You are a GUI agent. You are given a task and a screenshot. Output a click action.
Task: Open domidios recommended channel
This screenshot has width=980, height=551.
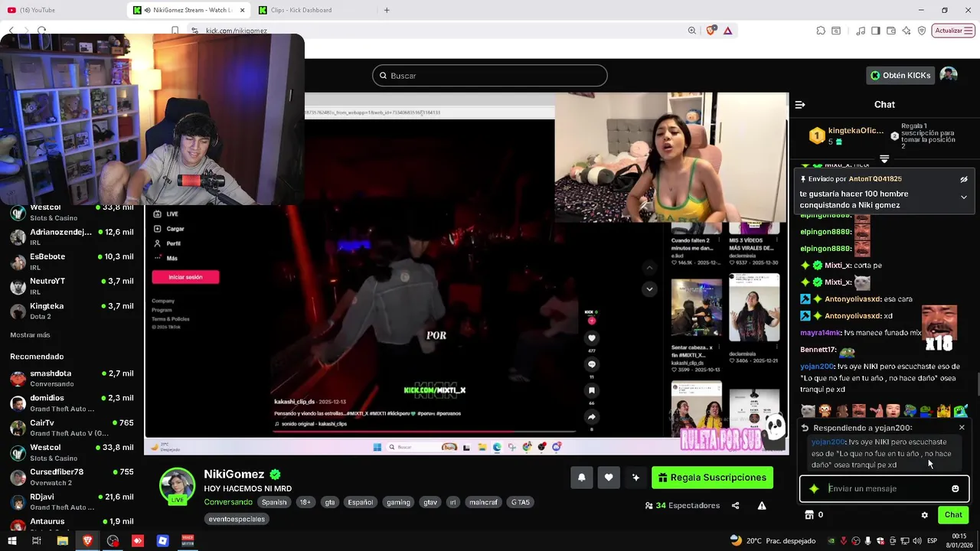click(x=72, y=403)
